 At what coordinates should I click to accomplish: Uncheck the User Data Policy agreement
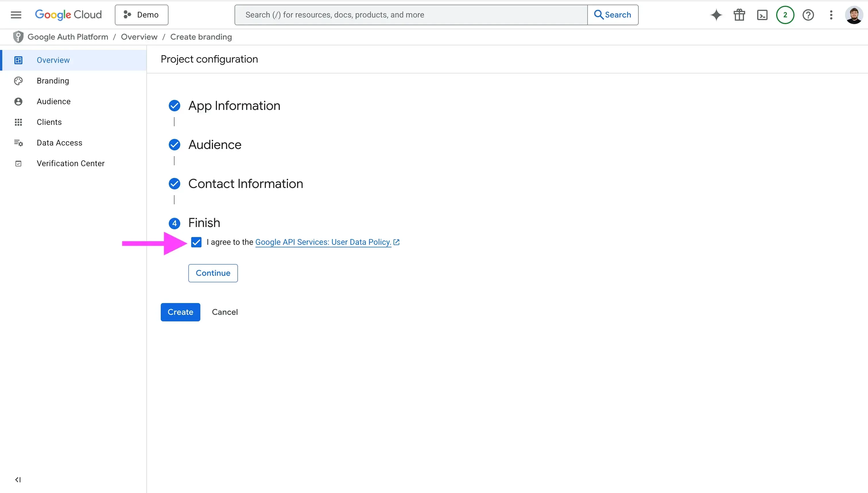coord(196,242)
